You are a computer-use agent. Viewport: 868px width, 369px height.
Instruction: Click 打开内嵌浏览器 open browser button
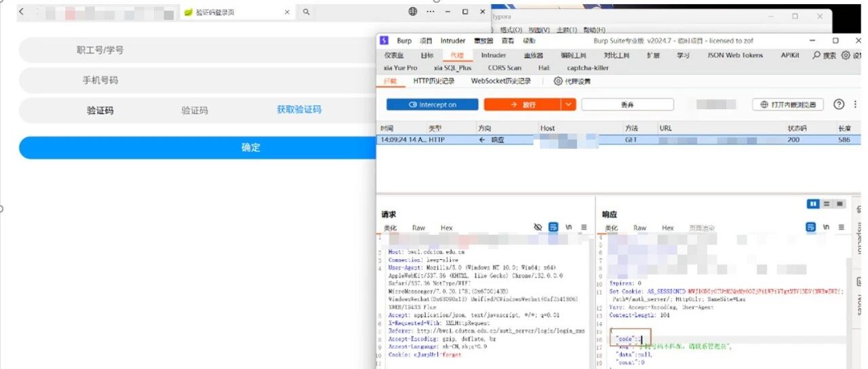tap(788, 104)
